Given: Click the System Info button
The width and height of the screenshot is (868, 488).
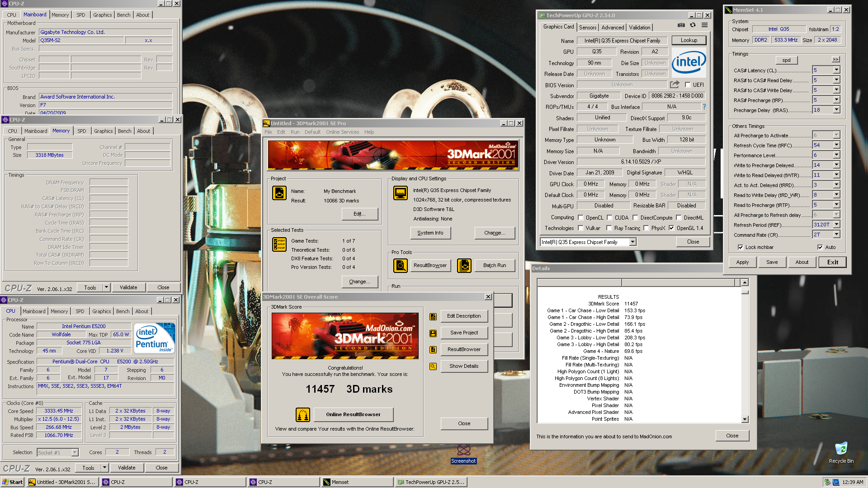Looking at the screenshot, I should point(430,233).
